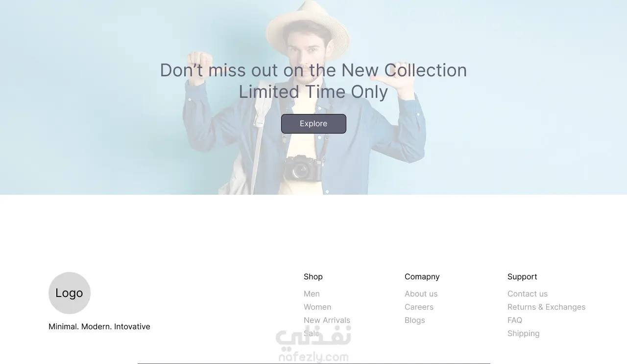
Task: Click the round Logo icon
Action: click(x=70, y=293)
